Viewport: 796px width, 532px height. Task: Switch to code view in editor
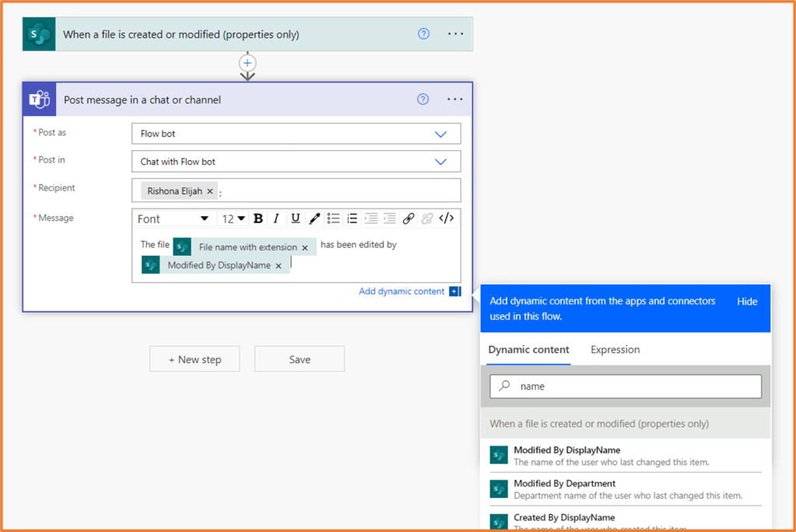(447, 219)
